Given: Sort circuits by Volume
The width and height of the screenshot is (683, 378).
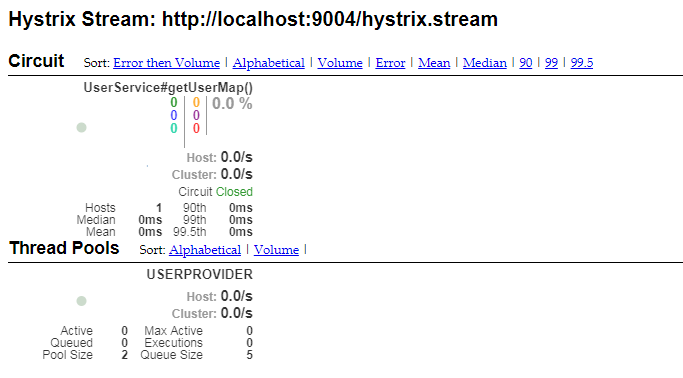Looking at the screenshot, I should click(340, 63).
